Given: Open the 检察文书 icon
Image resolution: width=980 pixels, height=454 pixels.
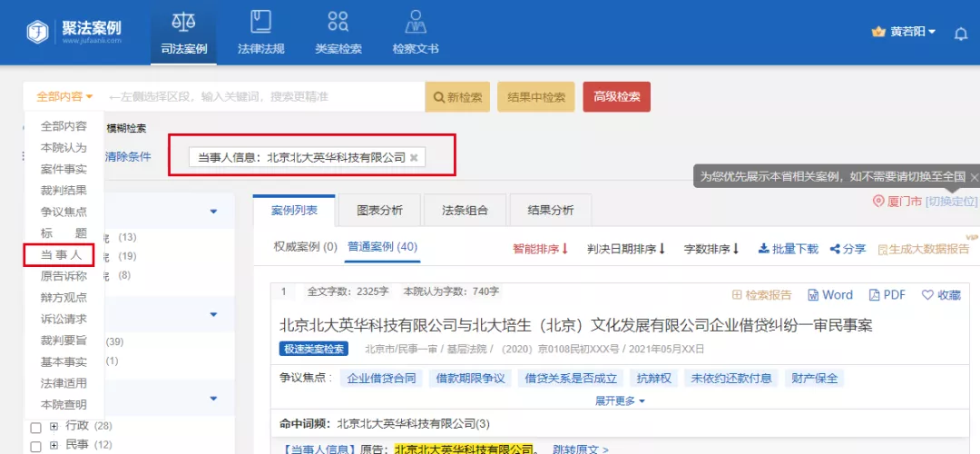Looking at the screenshot, I should pyautogui.click(x=415, y=22).
